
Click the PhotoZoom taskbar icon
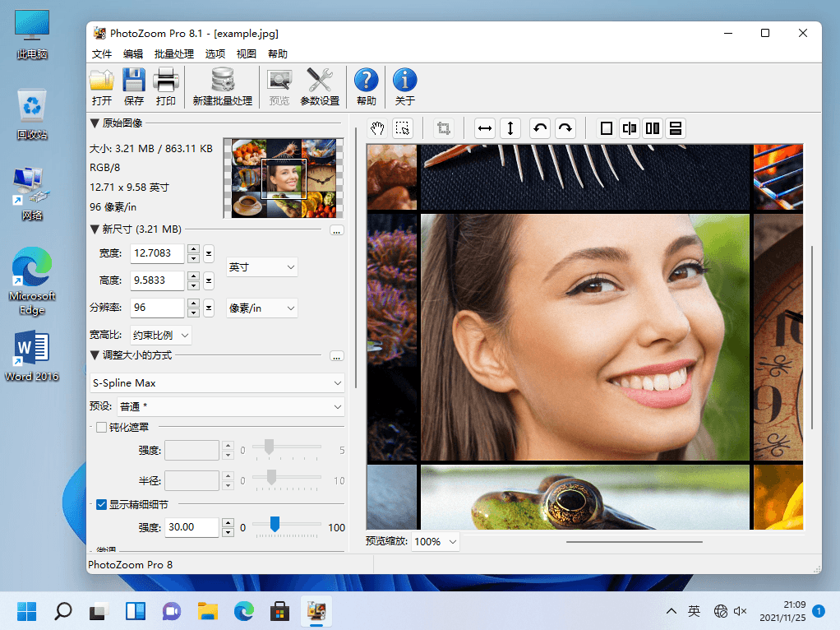pyautogui.click(x=316, y=611)
